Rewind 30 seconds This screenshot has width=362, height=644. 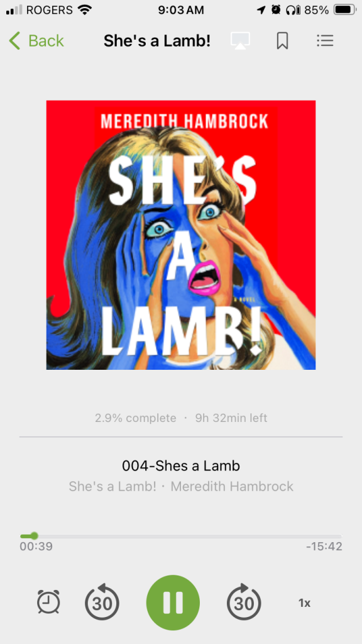(102, 602)
